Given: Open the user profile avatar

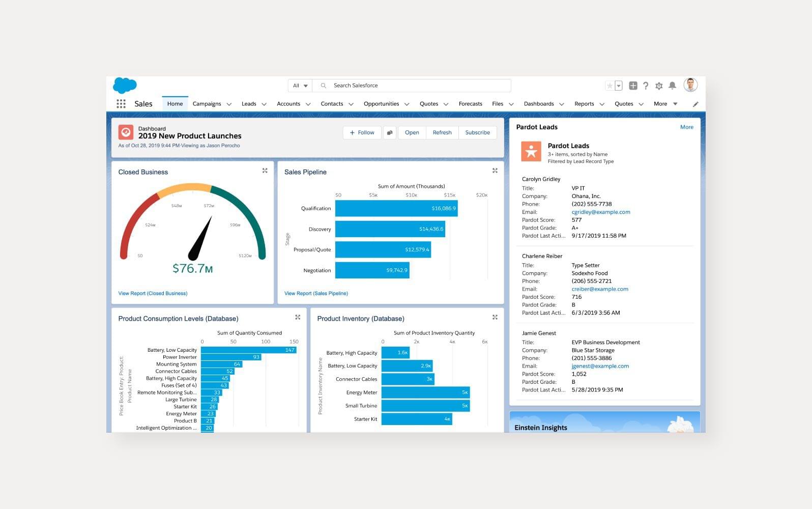Looking at the screenshot, I should (x=690, y=85).
